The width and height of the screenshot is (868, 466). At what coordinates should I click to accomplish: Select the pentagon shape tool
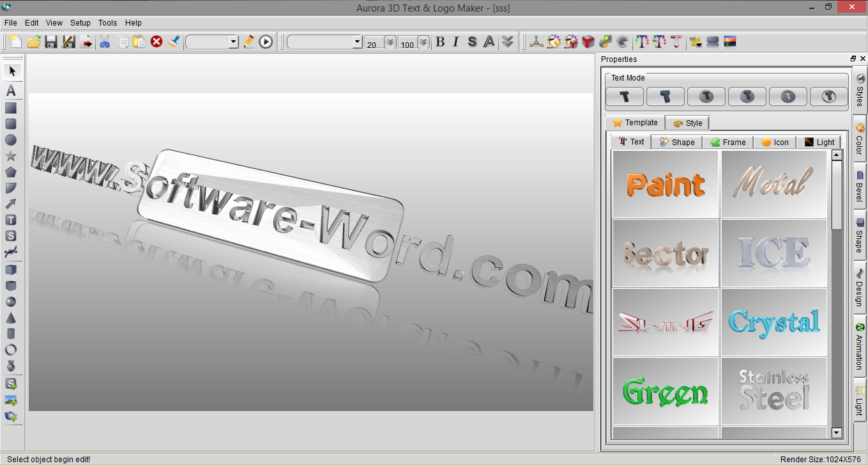[x=11, y=172]
